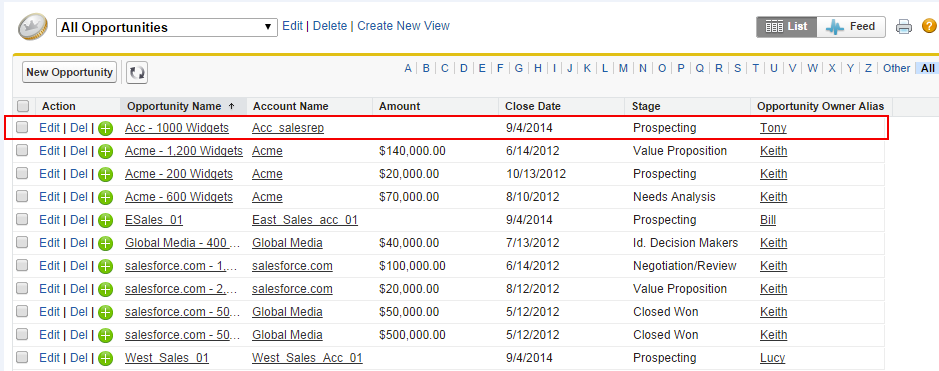The height and width of the screenshot is (371, 939).
Task: Click Edit in the ESales_01 row
Action: click(49, 220)
